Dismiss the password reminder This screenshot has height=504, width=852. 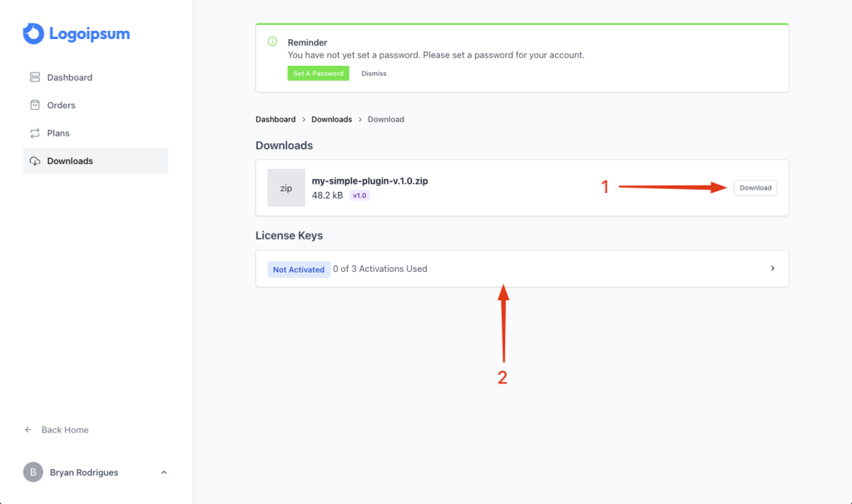click(374, 73)
